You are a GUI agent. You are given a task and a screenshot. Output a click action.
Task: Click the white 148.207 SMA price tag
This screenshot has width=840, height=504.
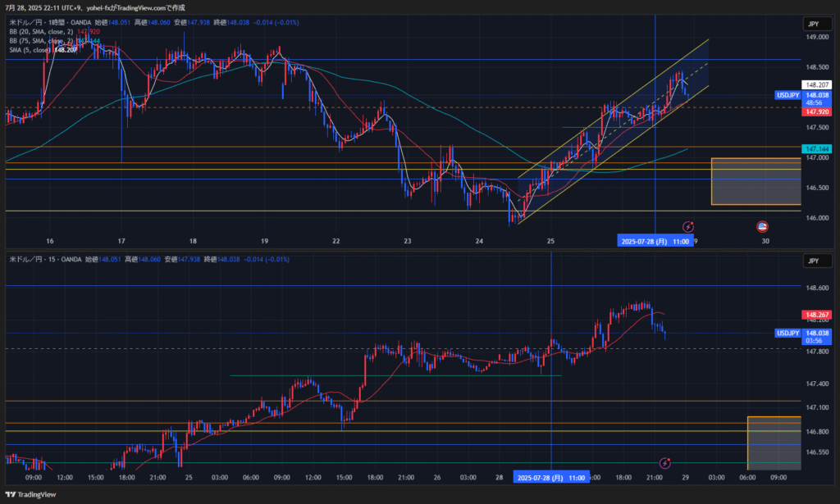[x=815, y=84]
